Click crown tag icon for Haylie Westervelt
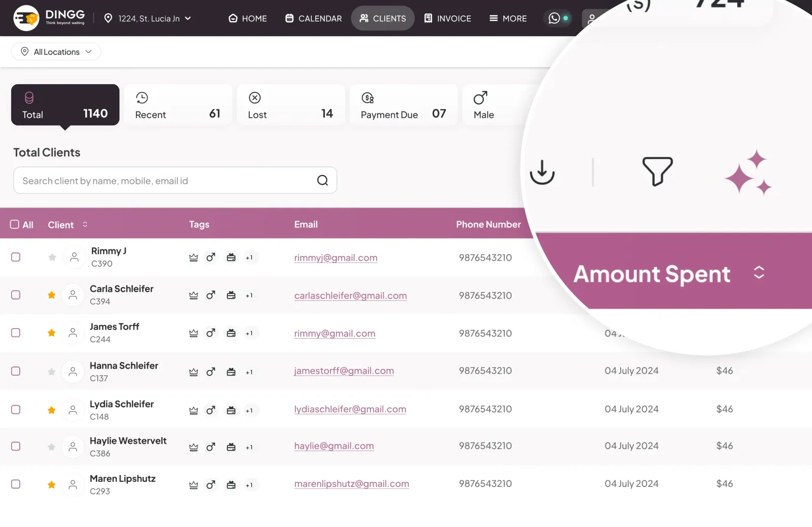Image resolution: width=812 pixels, height=527 pixels. pyautogui.click(x=193, y=447)
